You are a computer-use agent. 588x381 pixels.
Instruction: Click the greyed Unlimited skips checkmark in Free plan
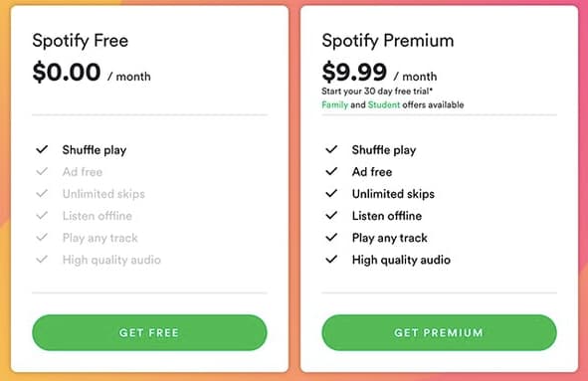42,194
